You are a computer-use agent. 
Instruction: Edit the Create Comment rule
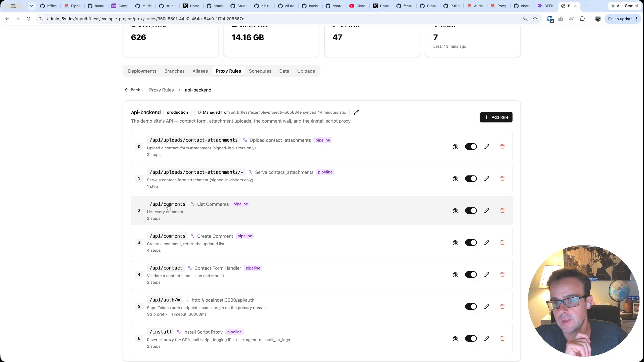click(x=487, y=242)
